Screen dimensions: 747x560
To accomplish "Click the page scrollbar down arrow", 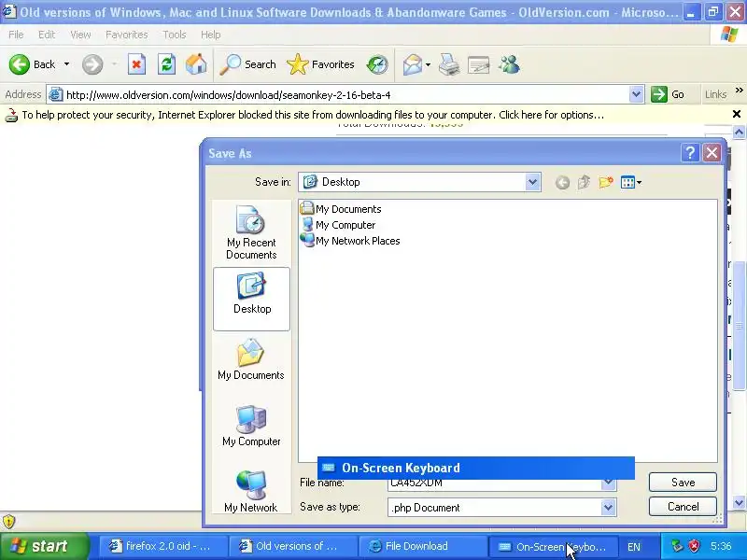I will click(739, 502).
